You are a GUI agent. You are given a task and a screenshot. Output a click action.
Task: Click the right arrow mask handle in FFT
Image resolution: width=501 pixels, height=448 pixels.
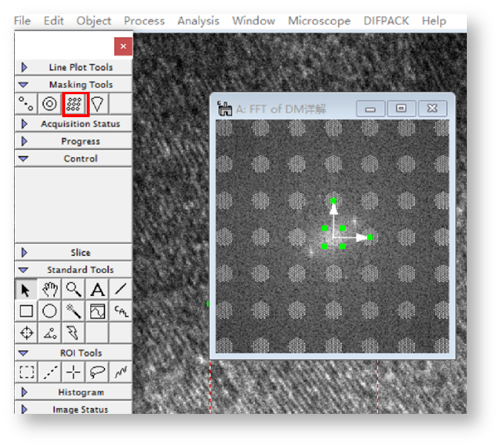(370, 237)
